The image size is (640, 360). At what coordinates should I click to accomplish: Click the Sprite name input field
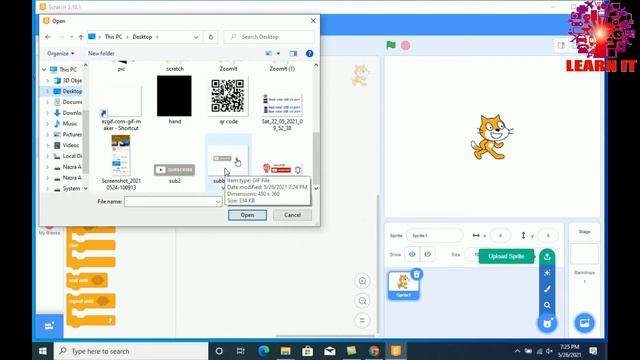435,236
